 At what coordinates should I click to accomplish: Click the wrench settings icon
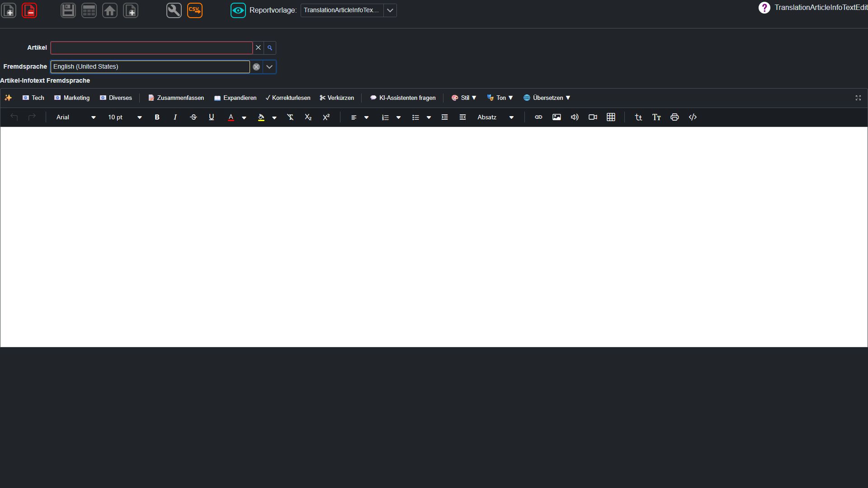[174, 10]
